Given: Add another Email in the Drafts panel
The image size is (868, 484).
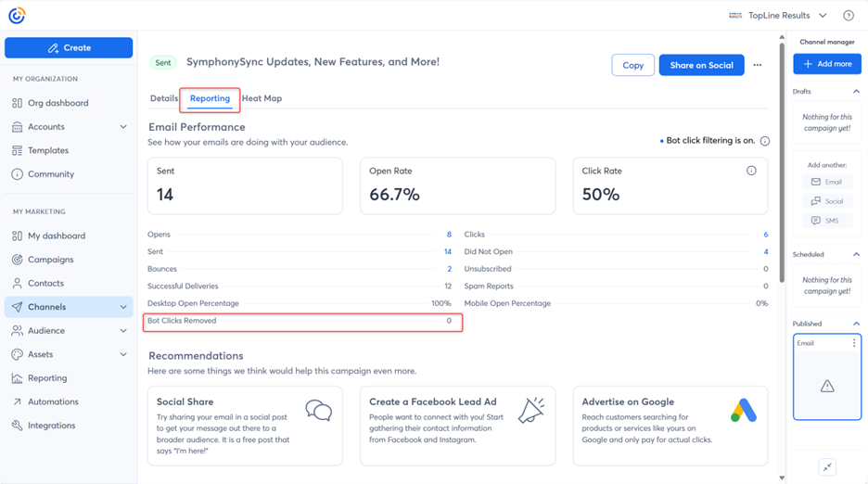Looking at the screenshot, I should coord(825,182).
